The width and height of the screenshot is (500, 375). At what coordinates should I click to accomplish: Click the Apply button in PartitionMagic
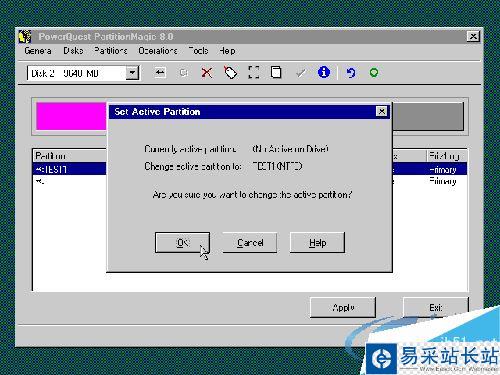343,307
